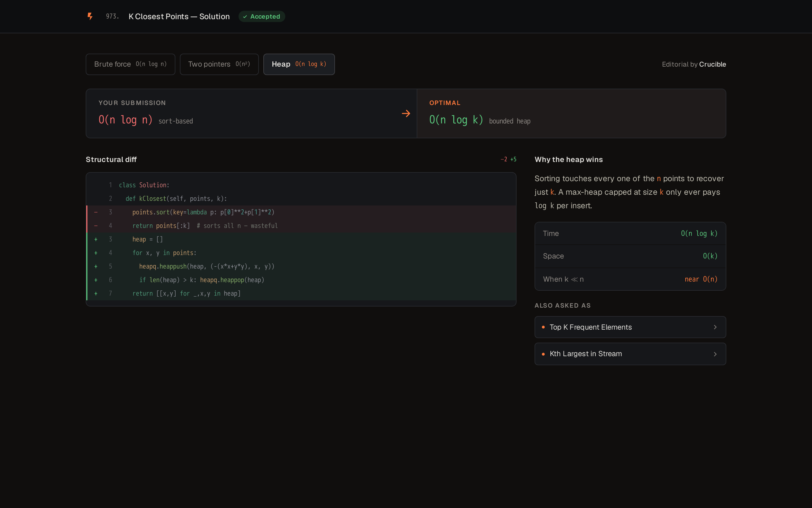Click the problem number 973
This screenshot has width=812, height=508.
(x=112, y=16)
